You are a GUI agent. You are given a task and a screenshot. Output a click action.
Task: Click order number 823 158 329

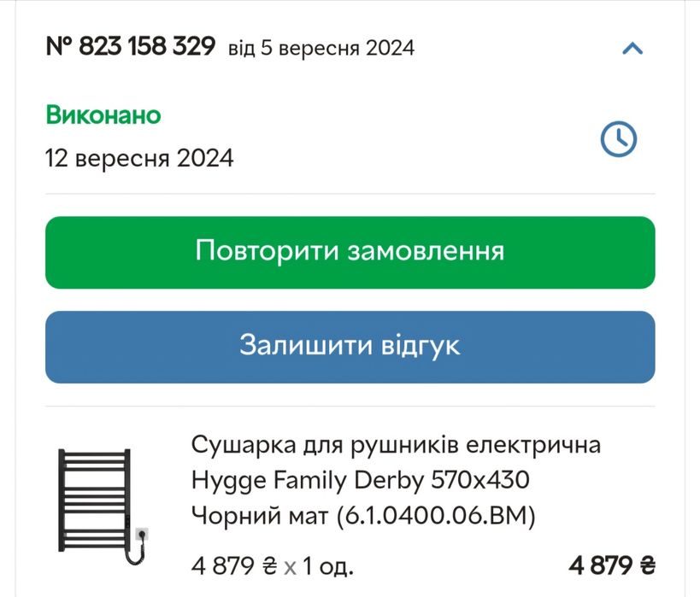pos(146,46)
